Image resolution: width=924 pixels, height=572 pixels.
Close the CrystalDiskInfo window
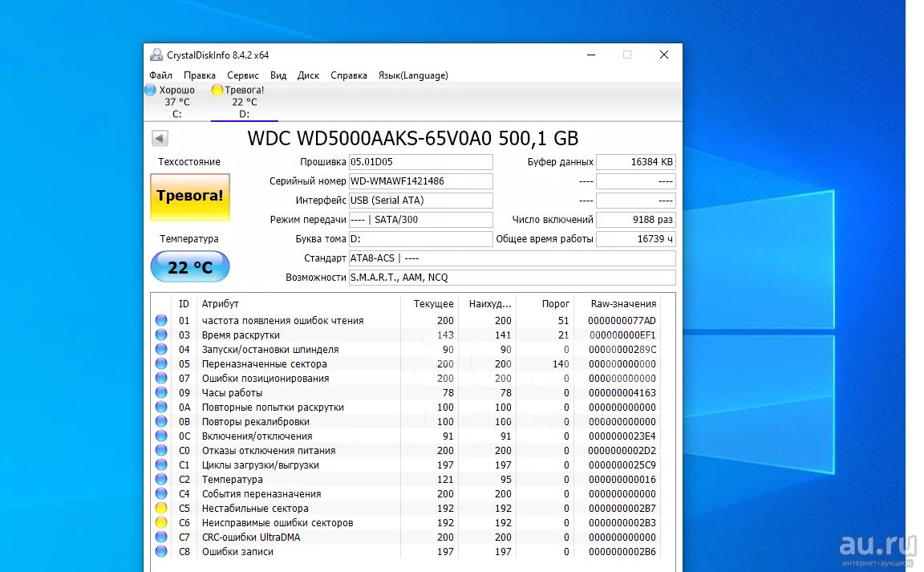tap(664, 55)
